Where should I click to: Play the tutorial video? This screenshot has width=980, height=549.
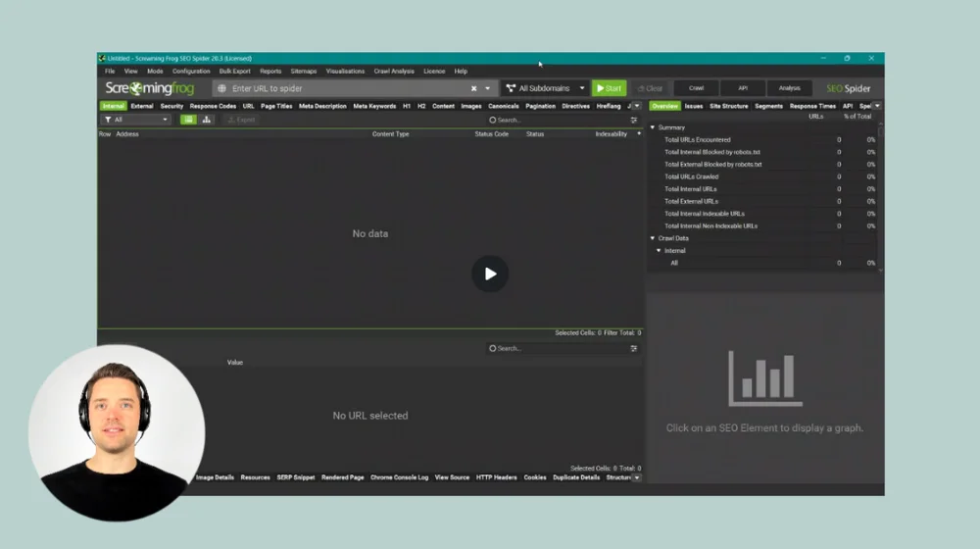(490, 274)
